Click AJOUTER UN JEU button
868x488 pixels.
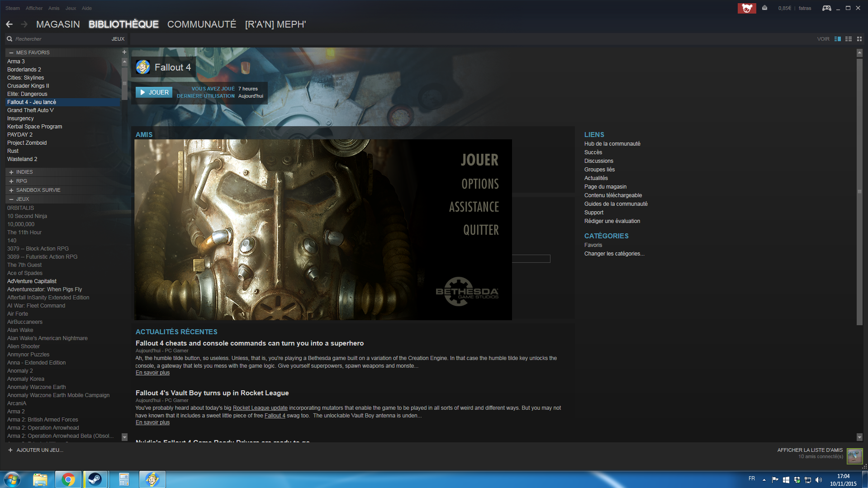pos(35,450)
